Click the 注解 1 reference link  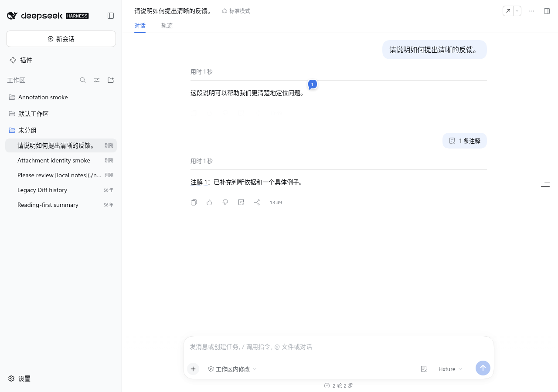[199, 182]
